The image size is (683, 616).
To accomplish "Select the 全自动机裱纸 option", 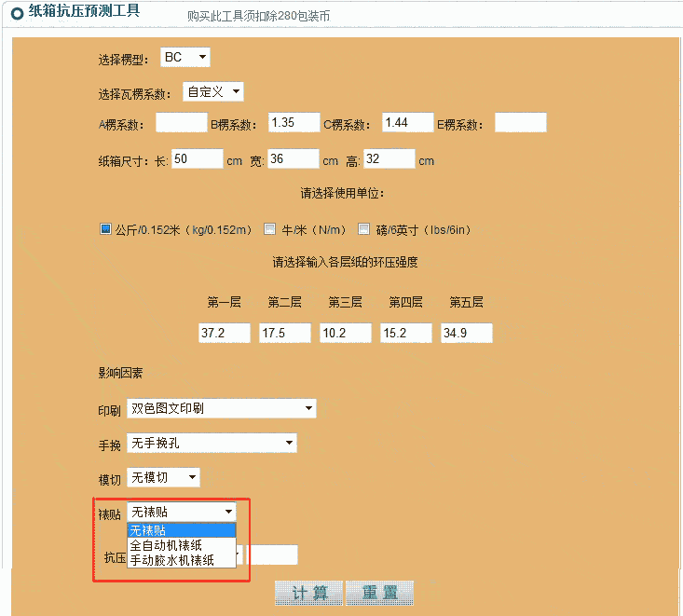I will click(x=181, y=545).
